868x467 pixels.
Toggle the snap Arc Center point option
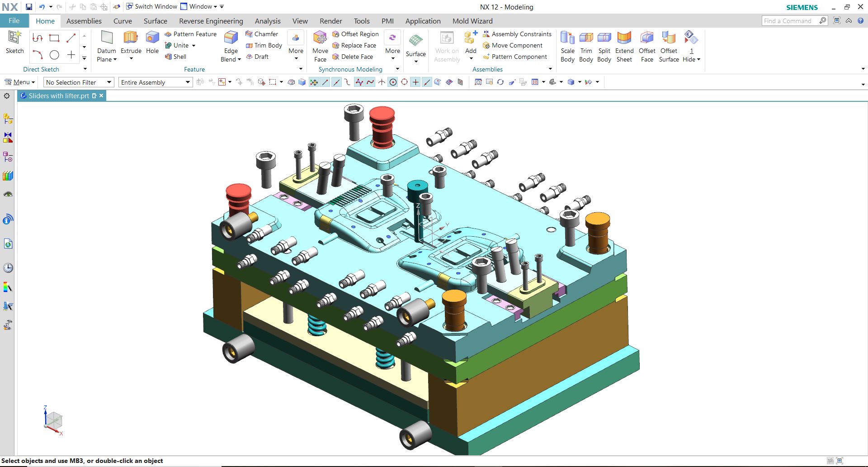[x=393, y=82]
